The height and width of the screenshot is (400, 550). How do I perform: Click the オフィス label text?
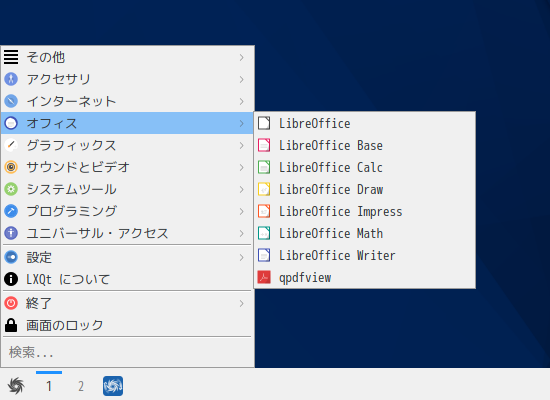52,123
